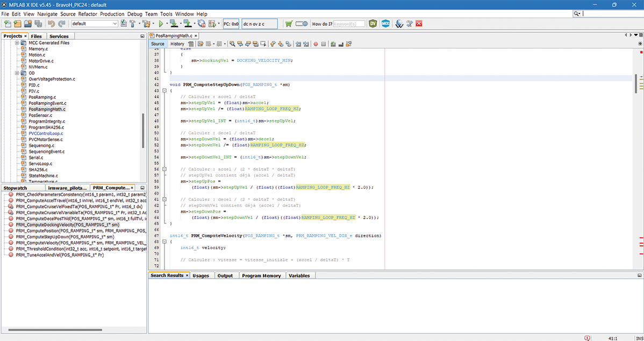Run the main project with green arrow
The width and height of the screenshot is (644, 341).
161,24
